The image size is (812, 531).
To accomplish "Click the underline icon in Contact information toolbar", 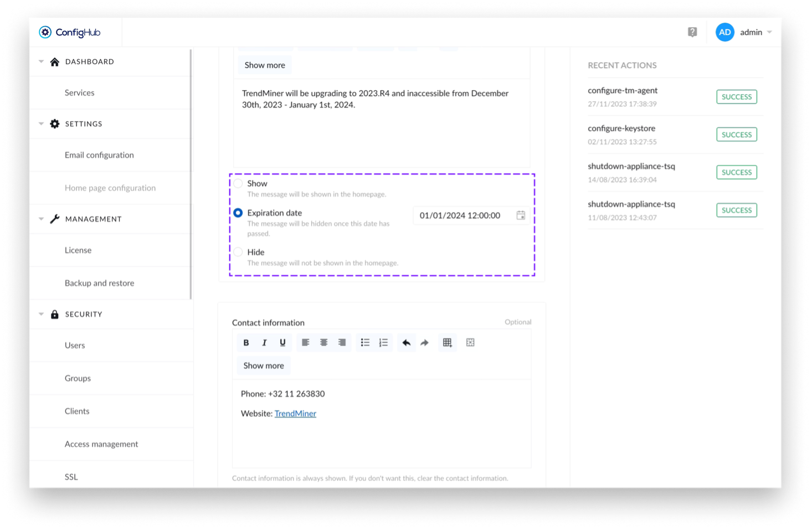I will pos(282,343).
